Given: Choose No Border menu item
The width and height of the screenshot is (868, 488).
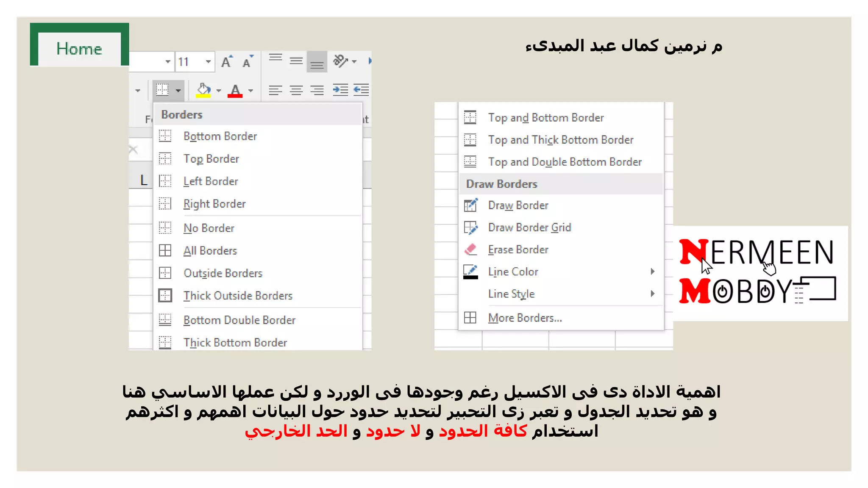Looking at the screenshot, I should [258, 228].
